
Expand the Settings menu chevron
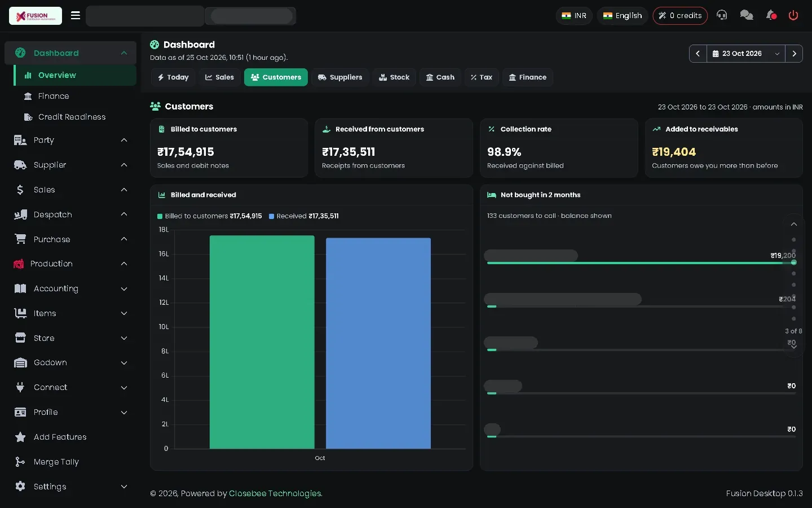(x=124, y=486)
